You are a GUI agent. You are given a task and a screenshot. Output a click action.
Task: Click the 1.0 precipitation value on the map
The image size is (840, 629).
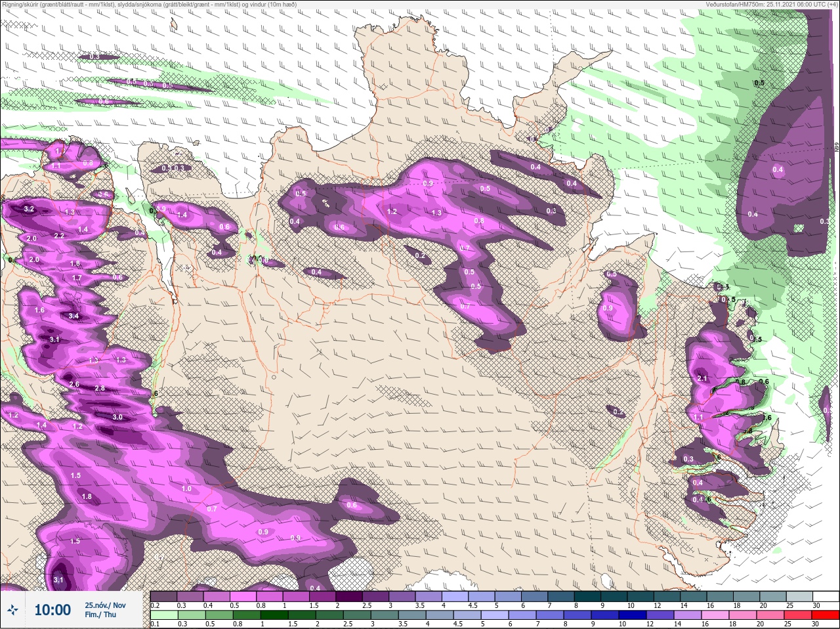(x=186, y=488)
